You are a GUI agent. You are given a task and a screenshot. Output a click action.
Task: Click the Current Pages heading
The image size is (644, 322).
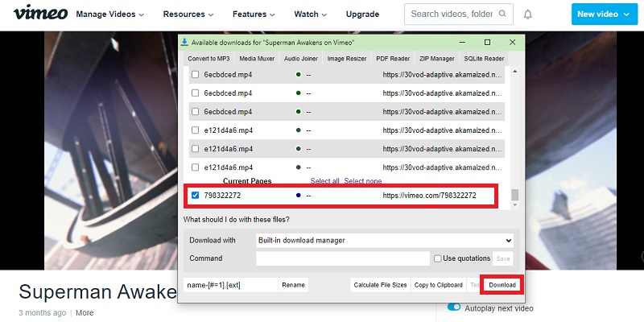pos(247,181)
